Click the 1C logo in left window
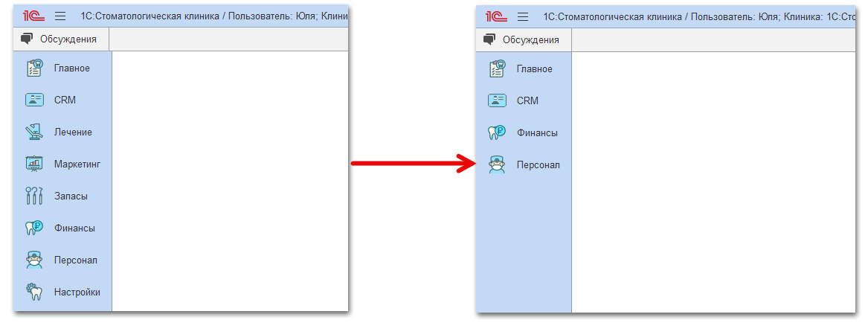Screen dimensions: 868x323 coord(33,16)
